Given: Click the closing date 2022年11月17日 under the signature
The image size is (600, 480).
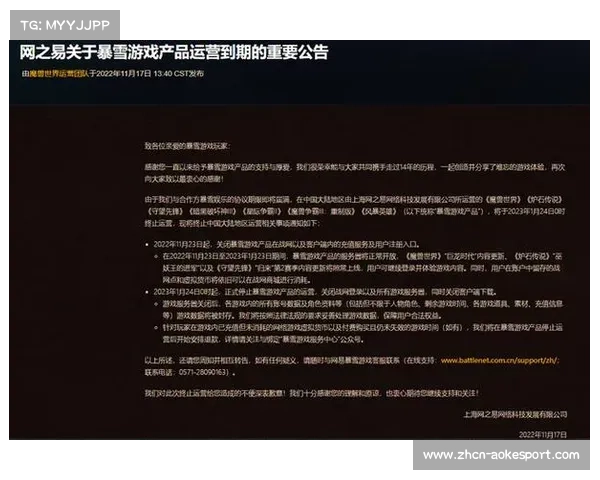Looking at the screenshot, I should [x=543, y=434].
